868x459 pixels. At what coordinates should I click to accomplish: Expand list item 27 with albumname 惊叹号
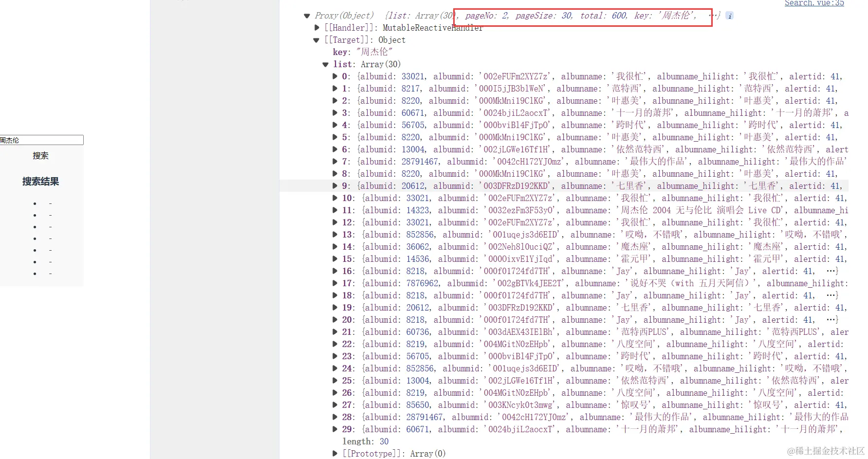(335, 405)
